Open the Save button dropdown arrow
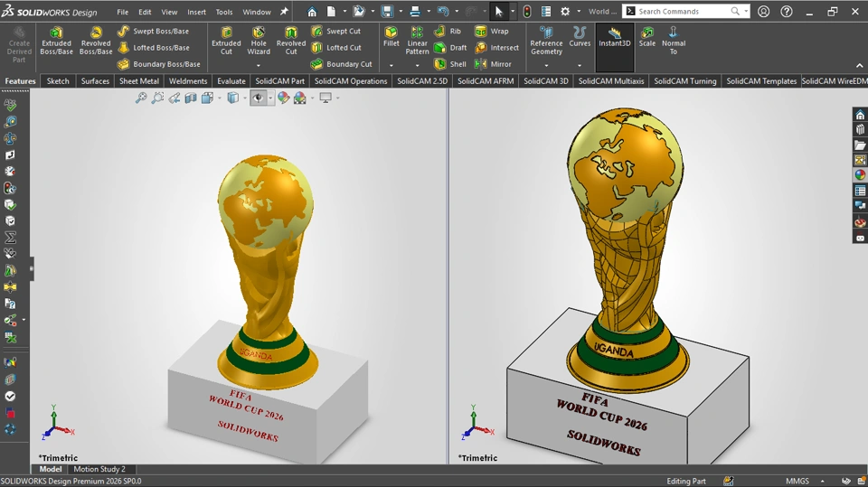 pos(400,11)
